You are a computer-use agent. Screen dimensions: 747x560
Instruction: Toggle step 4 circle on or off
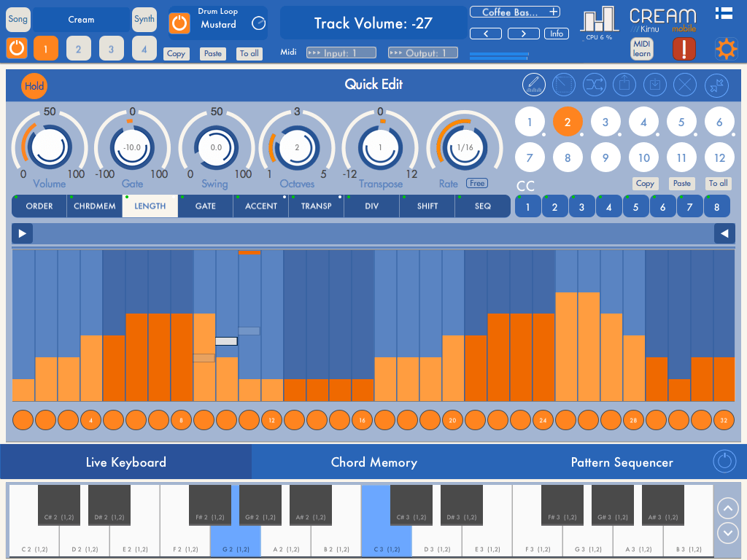pos(90,420)
